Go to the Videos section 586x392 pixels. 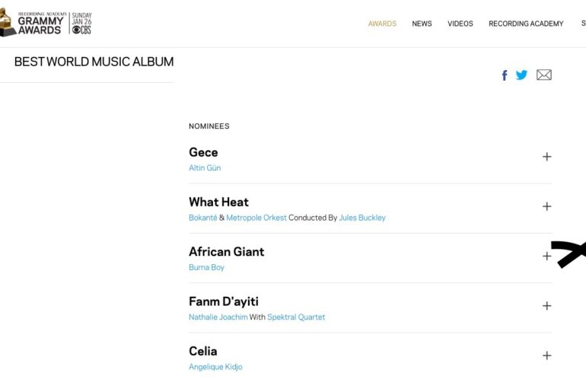tap(460, 24)
